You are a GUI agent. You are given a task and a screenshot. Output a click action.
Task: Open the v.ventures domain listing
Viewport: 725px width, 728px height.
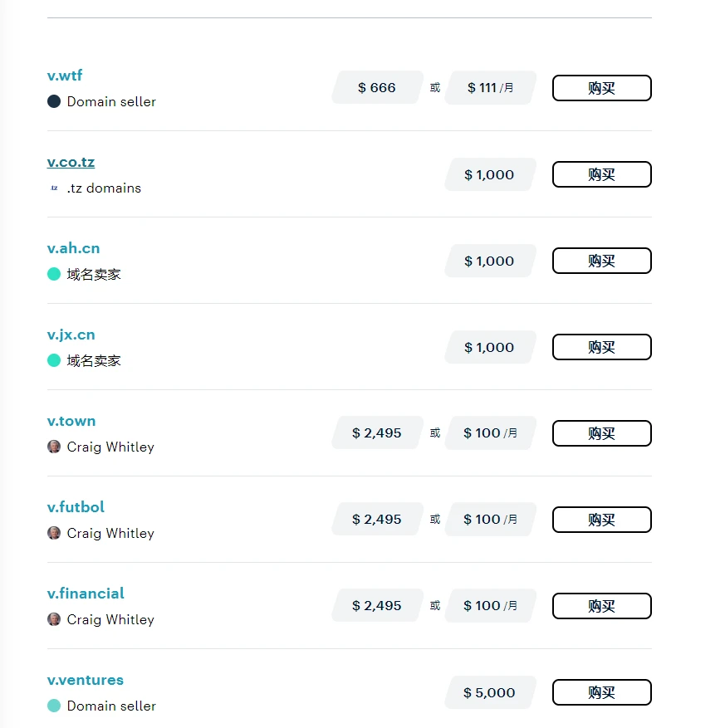click(85, 680)
